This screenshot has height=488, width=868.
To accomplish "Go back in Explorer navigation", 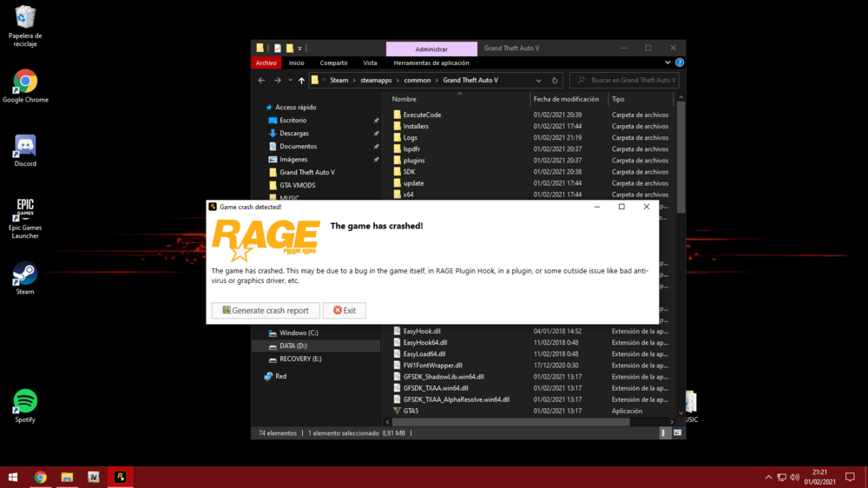I will [x=262, y=80].
